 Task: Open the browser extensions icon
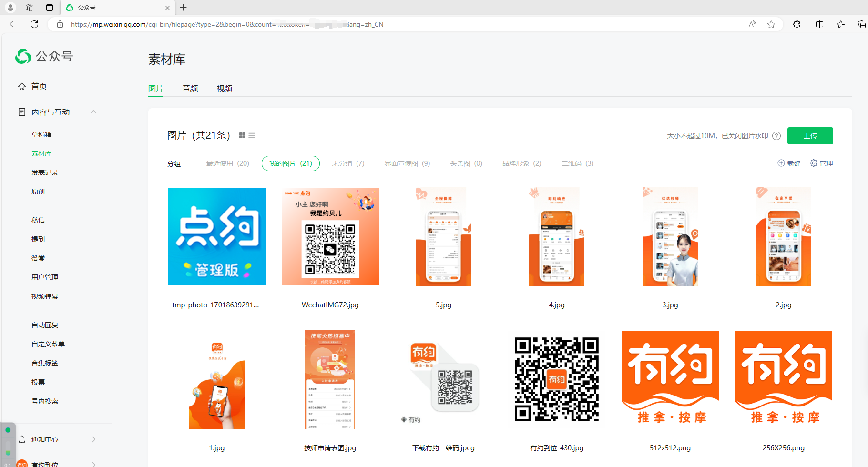[x=797, y=24]
